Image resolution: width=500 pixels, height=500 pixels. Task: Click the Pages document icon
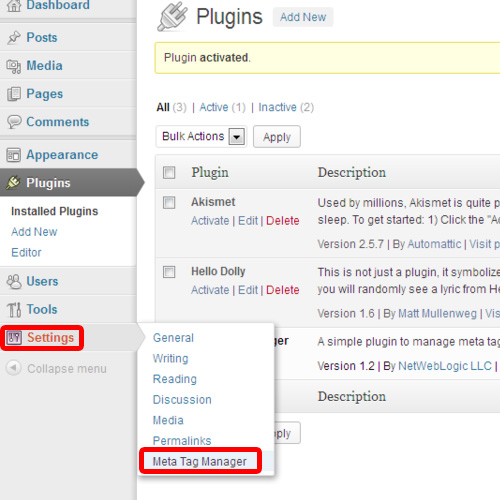click(14, 94)
